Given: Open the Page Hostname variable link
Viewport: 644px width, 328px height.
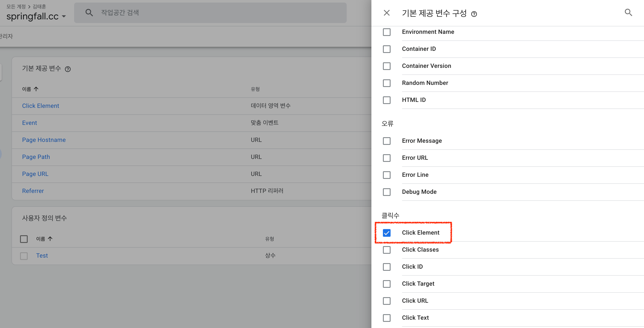Looking at the screenshot, I should [44, 140].
